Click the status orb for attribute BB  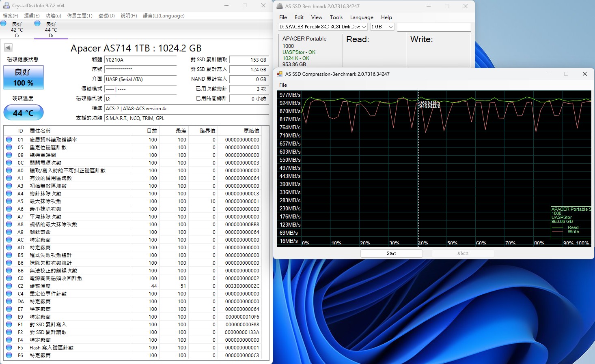[9, 270]
